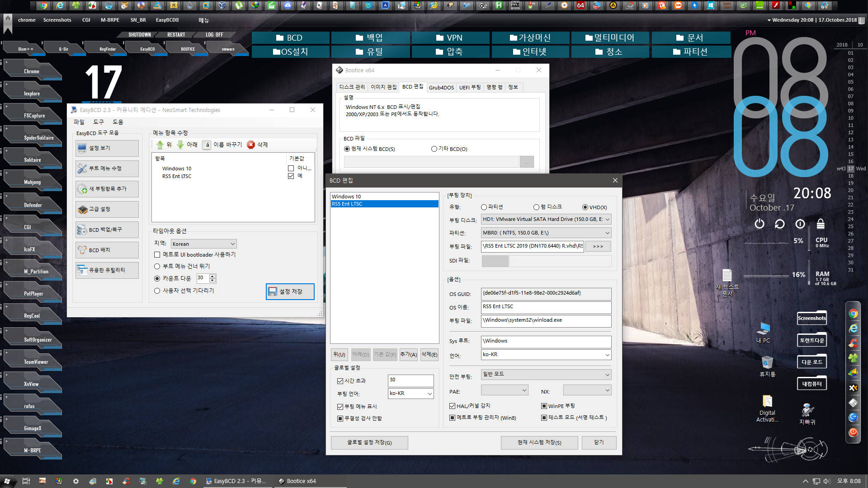Toggle the timeout checkbox in global settings
The width and height of the screenshot is (868, 488).
(340, 381)
